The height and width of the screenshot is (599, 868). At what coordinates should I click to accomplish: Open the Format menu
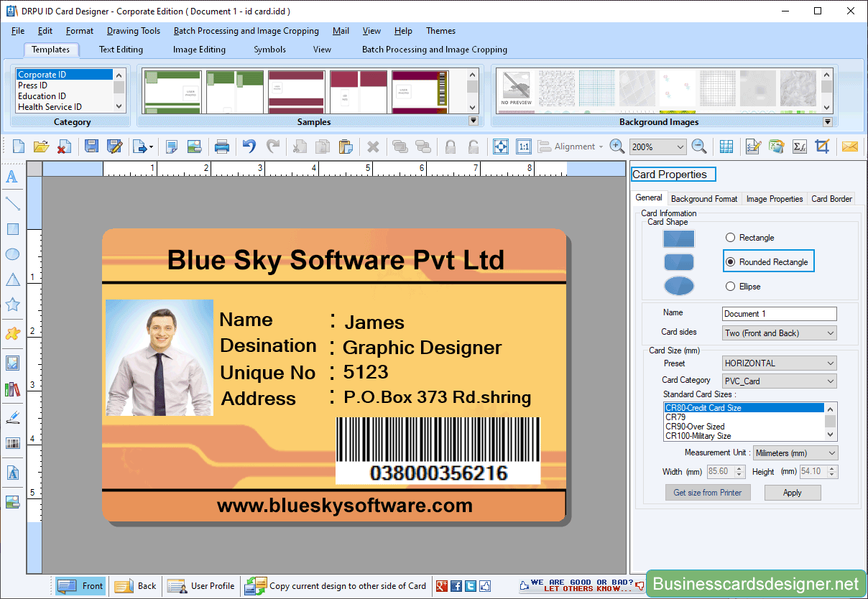tap(80, 31)
